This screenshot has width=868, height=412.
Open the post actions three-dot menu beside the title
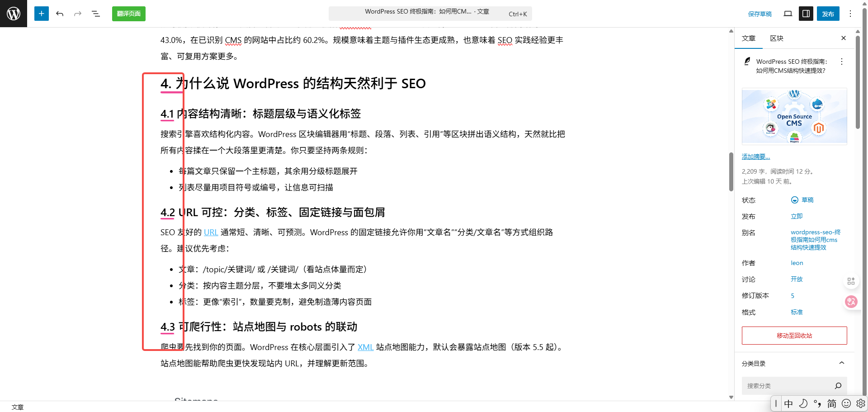[x=842, y=62]
